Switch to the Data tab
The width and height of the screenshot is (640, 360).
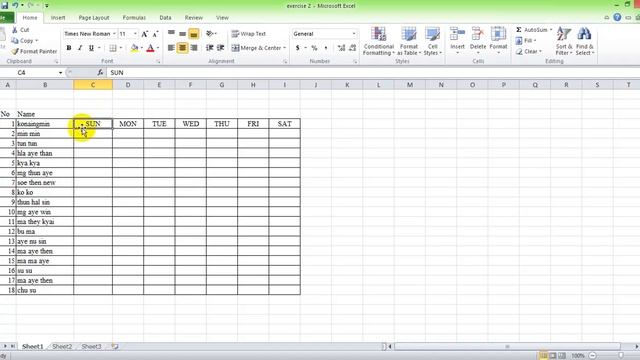pos(165,18)
